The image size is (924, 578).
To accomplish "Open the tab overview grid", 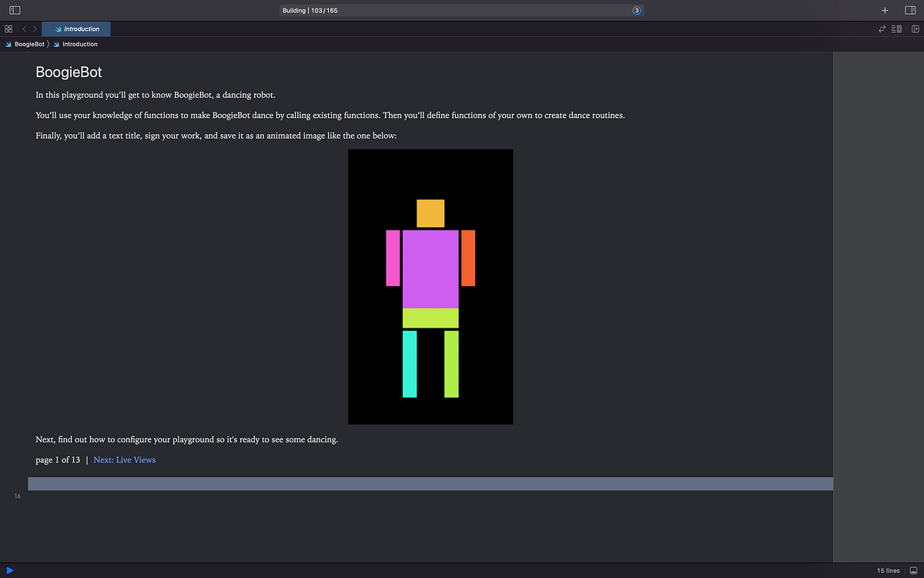I will click(x=8, y=29).
